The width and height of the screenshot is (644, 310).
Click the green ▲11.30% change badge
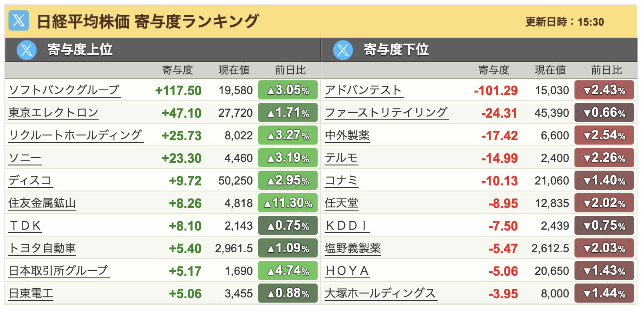(x=288, y=203)
